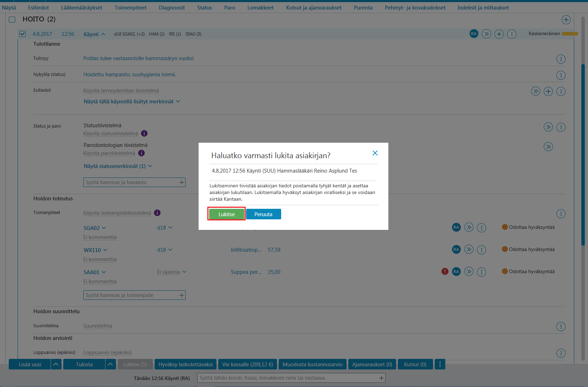Open three-dot menu for WX110 procedure
The height and width of the screenshot is (387, 588).
[x=482, y=250]
